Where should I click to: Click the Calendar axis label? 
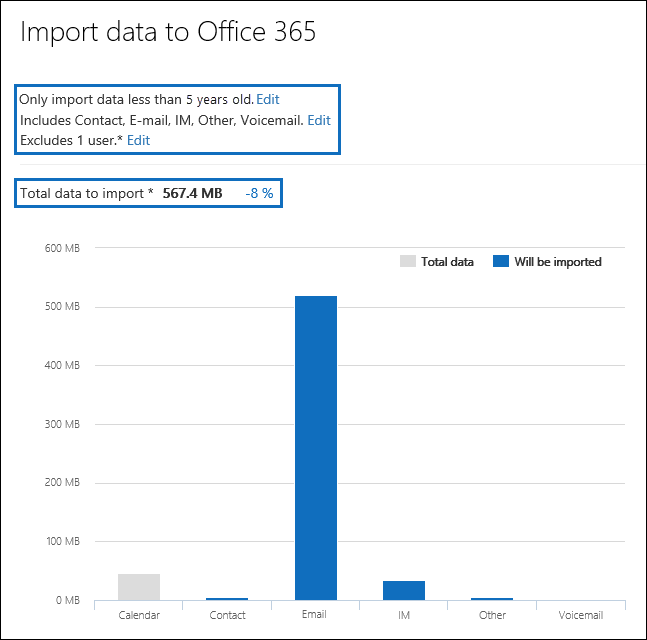[139, 615]
